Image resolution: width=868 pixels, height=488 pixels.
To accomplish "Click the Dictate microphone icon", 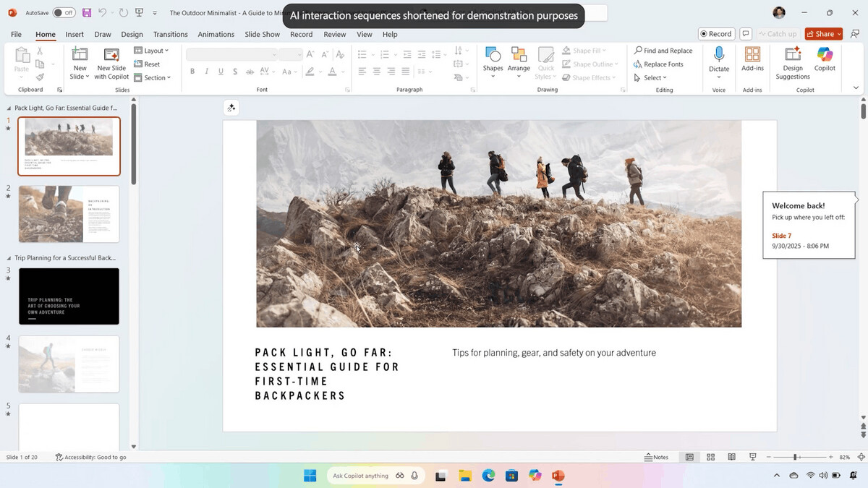I will coord(719,55).
